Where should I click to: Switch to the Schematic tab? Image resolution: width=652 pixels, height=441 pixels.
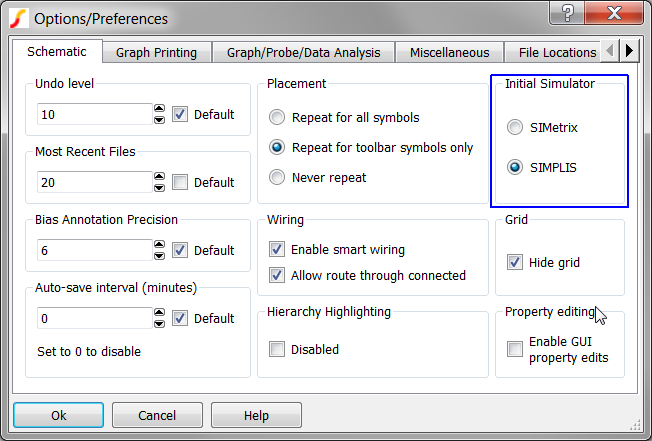coord(57,52)
